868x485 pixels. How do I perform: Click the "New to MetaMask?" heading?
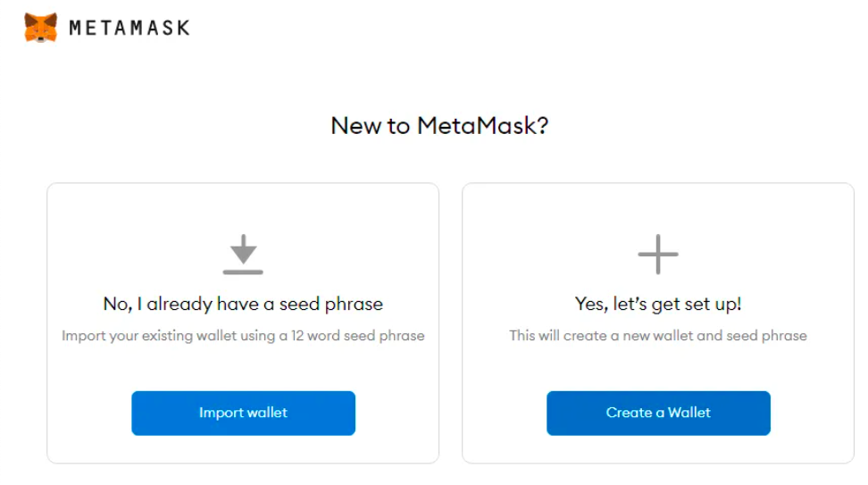point(439,125)
